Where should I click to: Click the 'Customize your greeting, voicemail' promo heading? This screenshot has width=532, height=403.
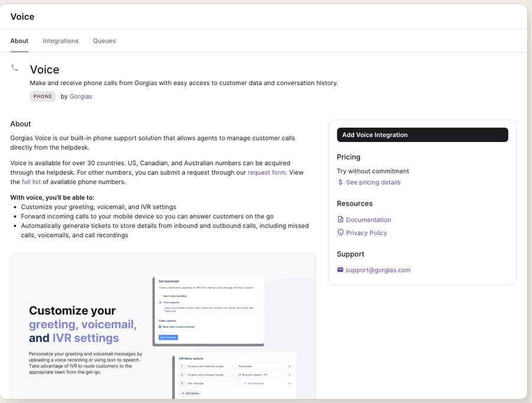click(x=83, y=324)
